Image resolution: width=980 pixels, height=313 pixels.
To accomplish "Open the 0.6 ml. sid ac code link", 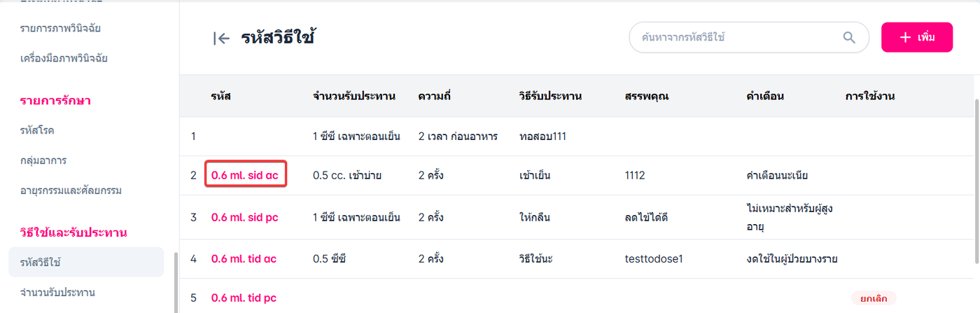I will click(x=245, y=175).
